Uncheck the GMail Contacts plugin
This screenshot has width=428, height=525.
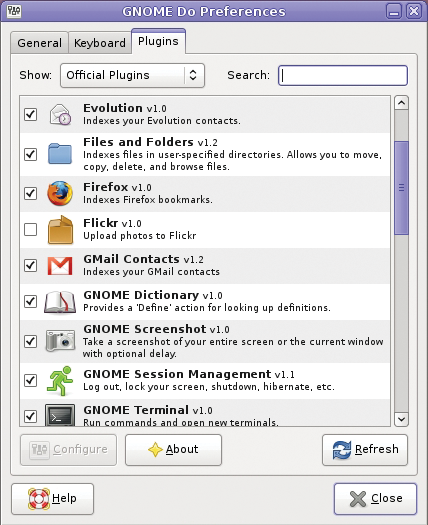[30, 265]
